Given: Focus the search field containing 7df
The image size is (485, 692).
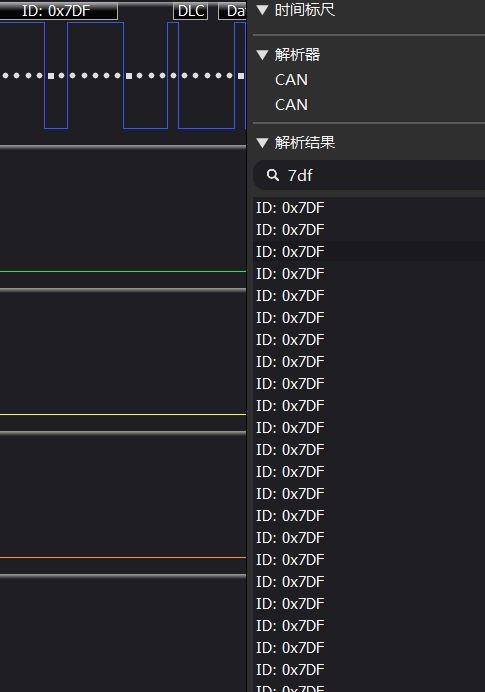Looking at the screenshot, I should click(370, 175).
